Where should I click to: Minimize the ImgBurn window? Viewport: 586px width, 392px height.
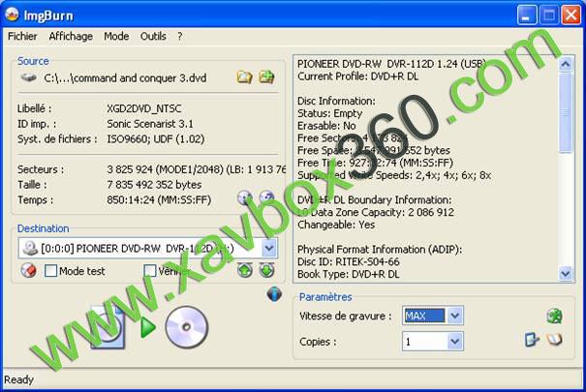(x=526, y=15)
